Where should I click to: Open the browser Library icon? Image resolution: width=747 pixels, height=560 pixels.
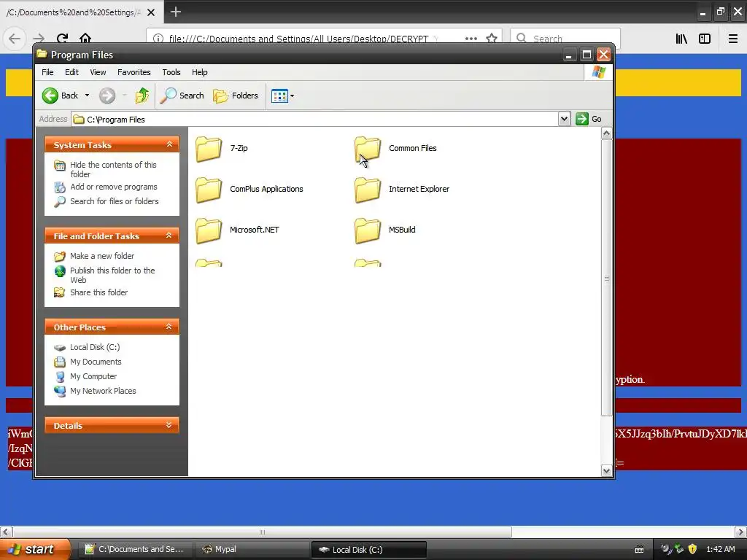point(681,39)
